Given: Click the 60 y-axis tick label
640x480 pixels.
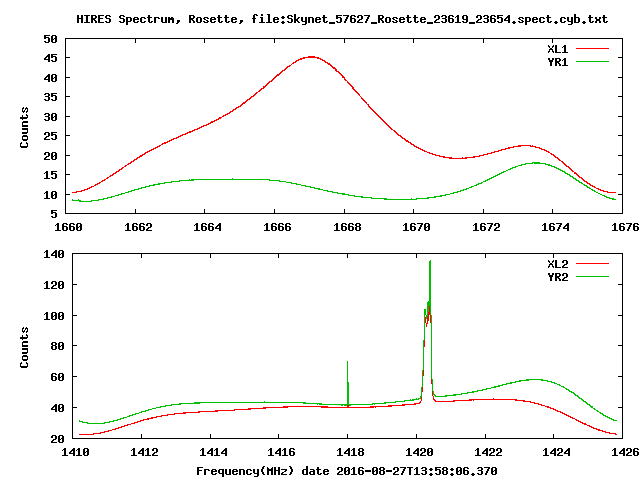Looking at the screenshot, I should [x=57, y=377].
